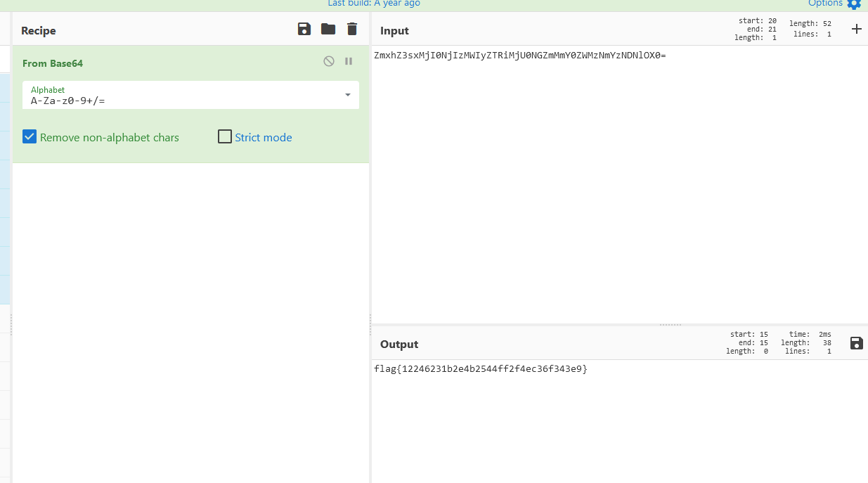Click the Remove non-alphabet chars label
Screen dimensions: 868x483
point(110,138)
